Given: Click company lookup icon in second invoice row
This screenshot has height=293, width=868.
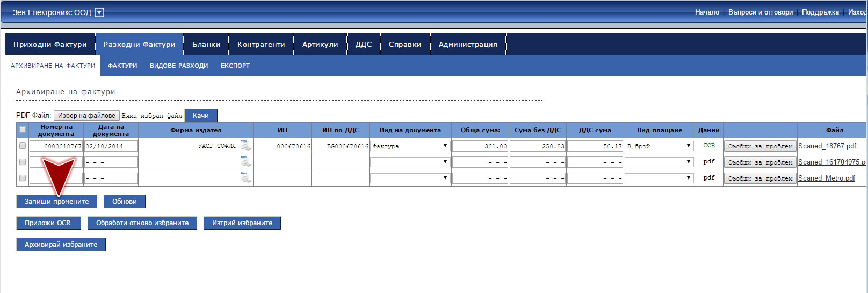Looking at the screenshot, I should click(245, 161).
